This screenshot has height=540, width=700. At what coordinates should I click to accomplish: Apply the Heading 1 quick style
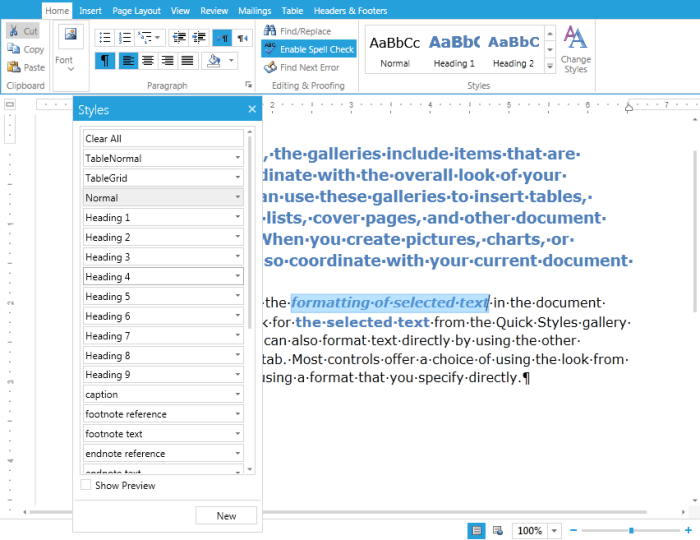tap(454, 49)
